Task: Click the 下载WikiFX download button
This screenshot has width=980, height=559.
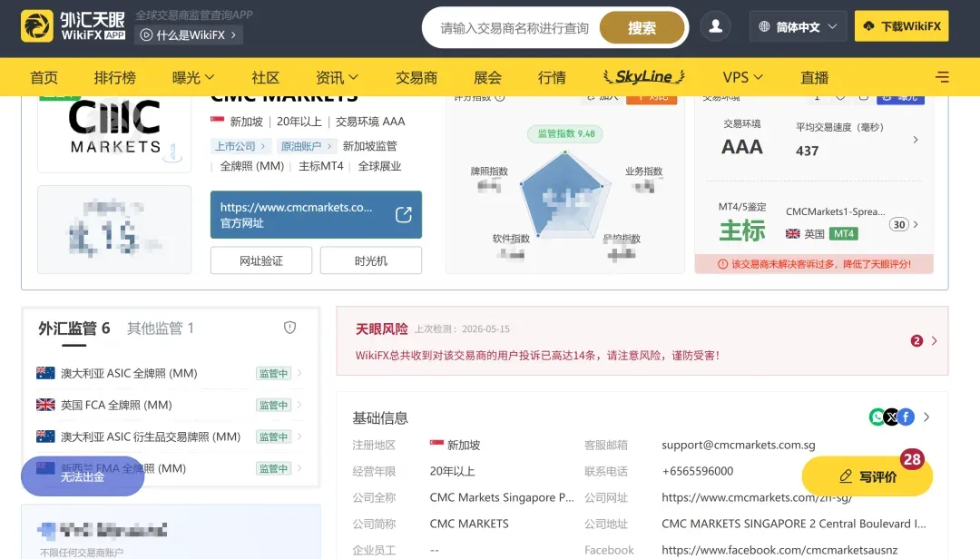Action: click(x=901, y=26)
